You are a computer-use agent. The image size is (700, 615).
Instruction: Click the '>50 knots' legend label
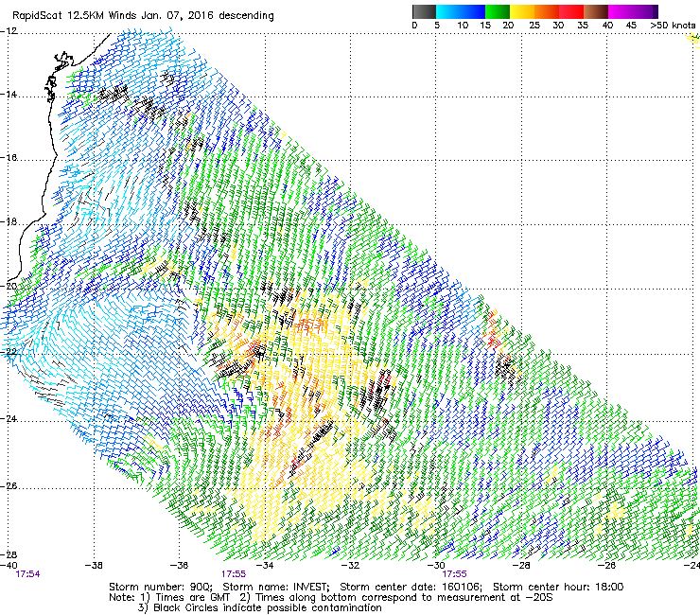[673, 26]
